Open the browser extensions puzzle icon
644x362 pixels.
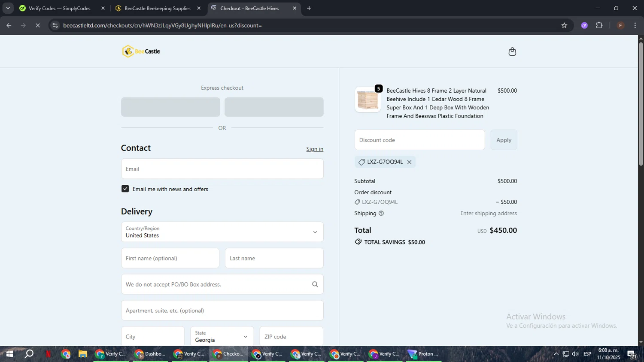599,25
